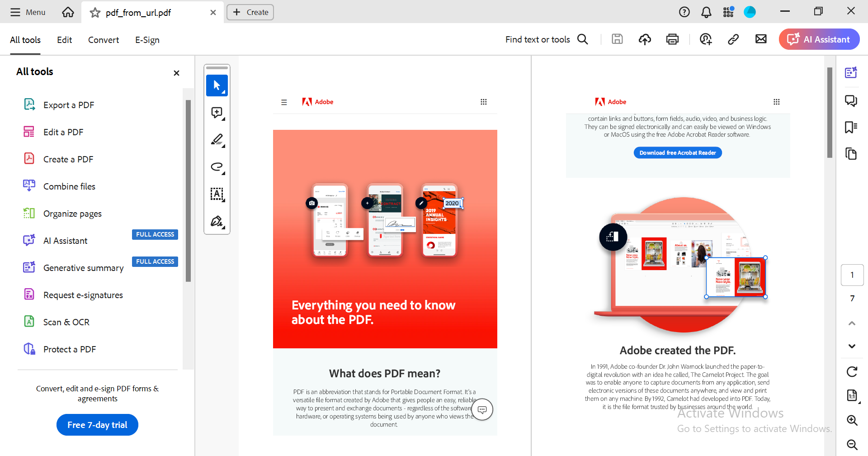868x456 pixels.
Task: Click the quick tools toolbar drag handle
Action: click(217, 68)
